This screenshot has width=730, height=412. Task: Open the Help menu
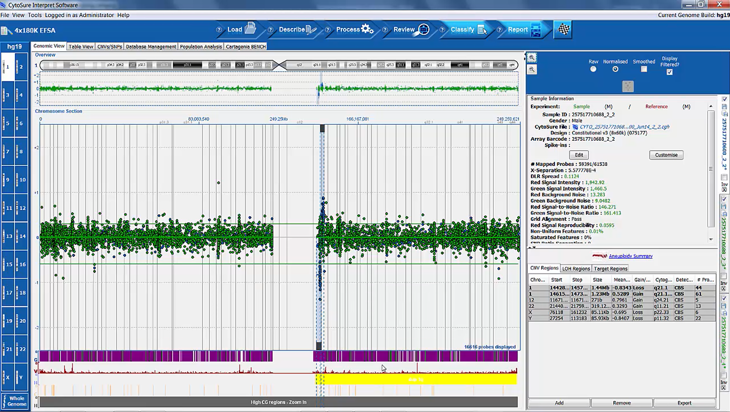(x=123, y=15)
